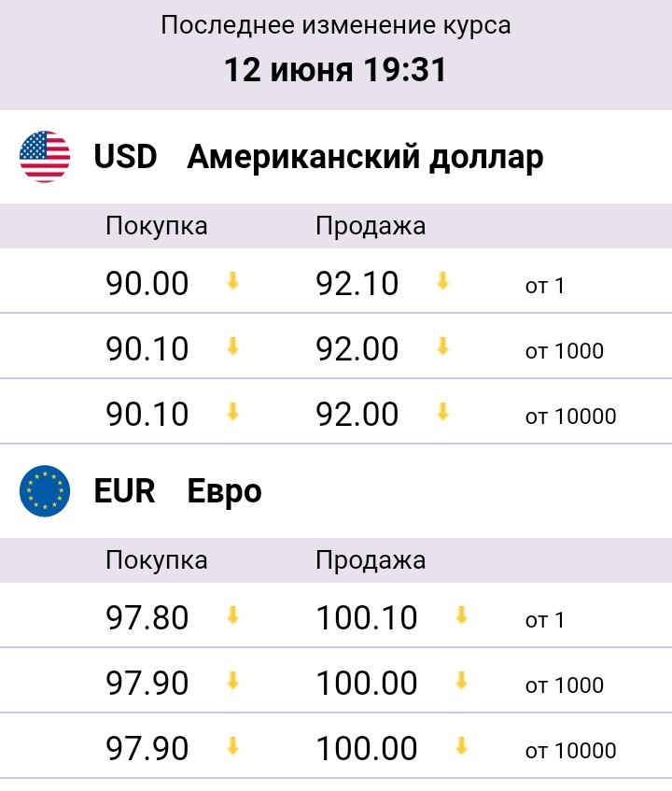The height and width of the screenshot is (791, 672).
Task: Click the arrow beside USD sell for от 10000
Action: [x=442, y=412]
